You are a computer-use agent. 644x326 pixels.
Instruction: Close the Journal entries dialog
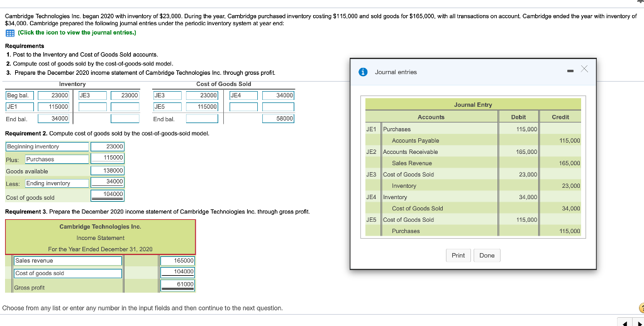click(584, 69)
